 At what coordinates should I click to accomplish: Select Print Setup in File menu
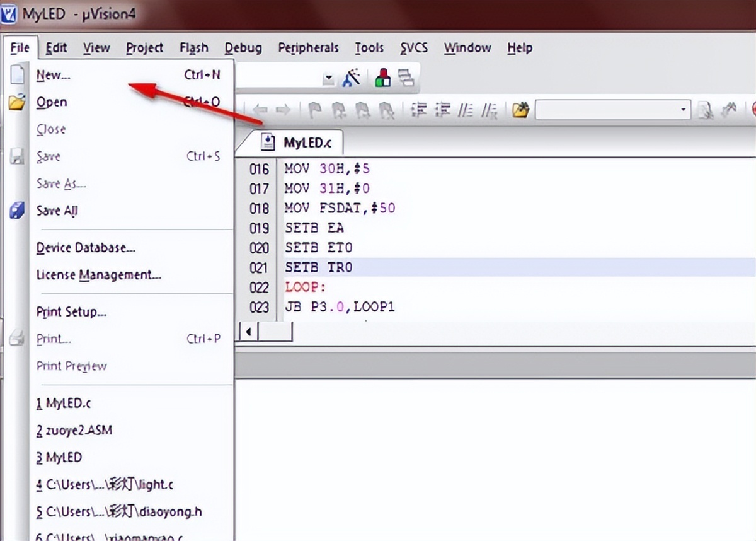pyautogui.click(x=71, y=311)
